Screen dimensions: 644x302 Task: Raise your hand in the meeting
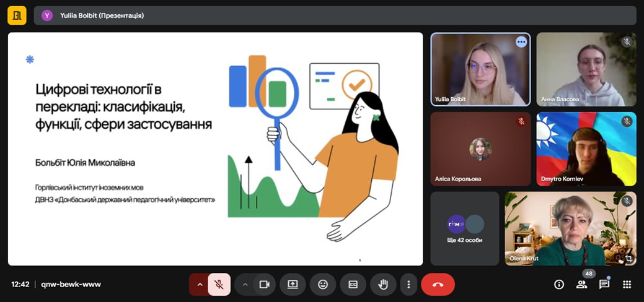[x=383, y=284]
